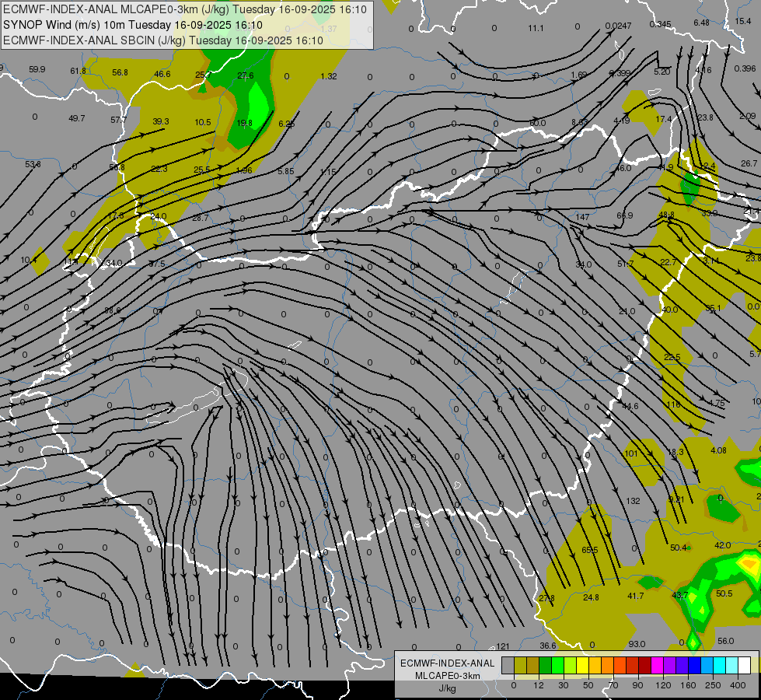Select the pure yellow legend swatch
Image resolution: width=761 pixels, height=700 pixels.
point(582,665)
